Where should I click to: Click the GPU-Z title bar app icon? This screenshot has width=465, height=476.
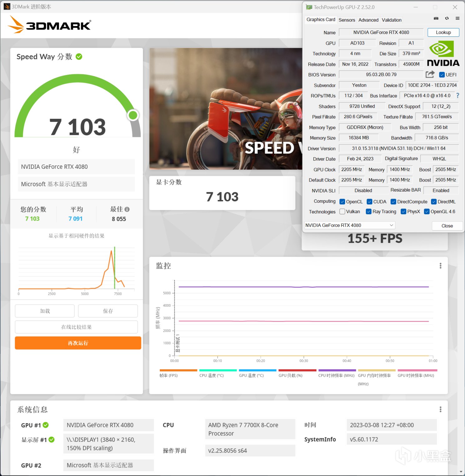click(309, 7)
